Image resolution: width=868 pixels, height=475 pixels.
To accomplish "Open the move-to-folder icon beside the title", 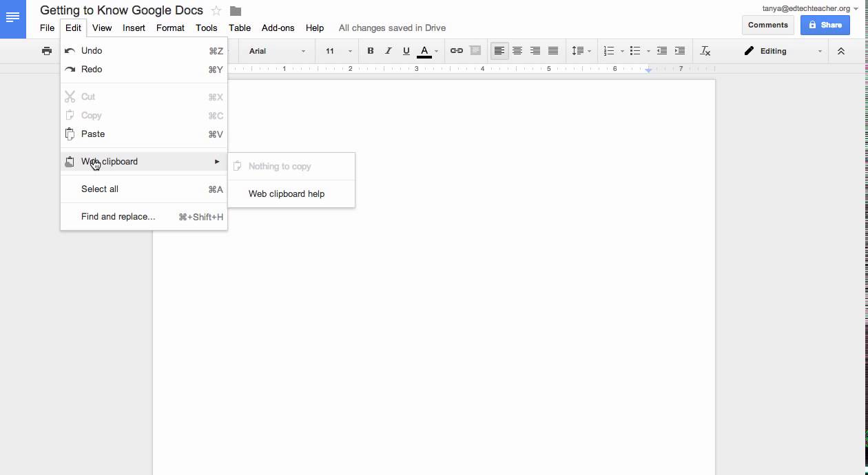I will coord(236,10).
